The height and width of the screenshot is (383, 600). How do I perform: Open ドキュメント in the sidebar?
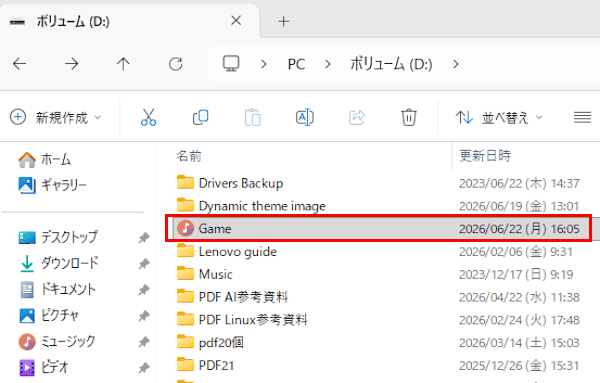pyautogui.click(x=57, y=289)
